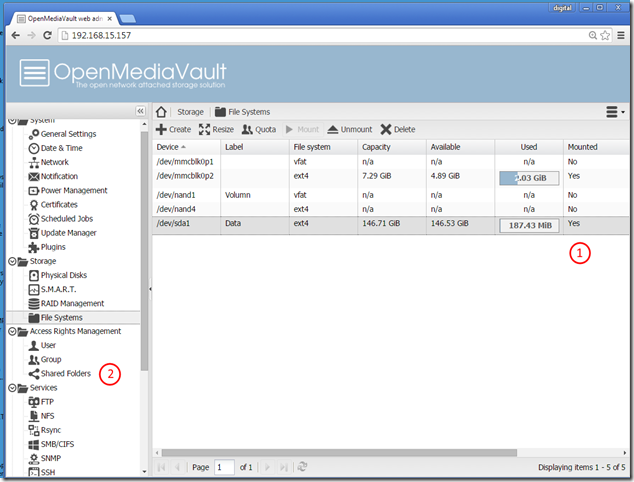Click the grid horizontal scrollbar
634x482 pixels.
[339, 452]
